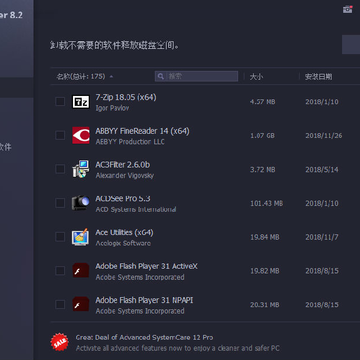This screenshot has width=360, height=360.
Task: Select the ACDSee Pro 5.3 name
Action: point(123,199)
